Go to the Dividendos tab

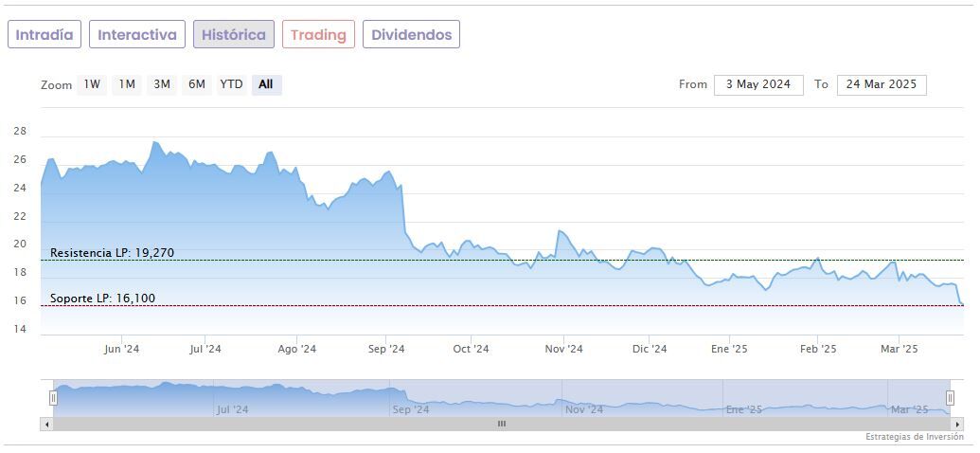411,35
